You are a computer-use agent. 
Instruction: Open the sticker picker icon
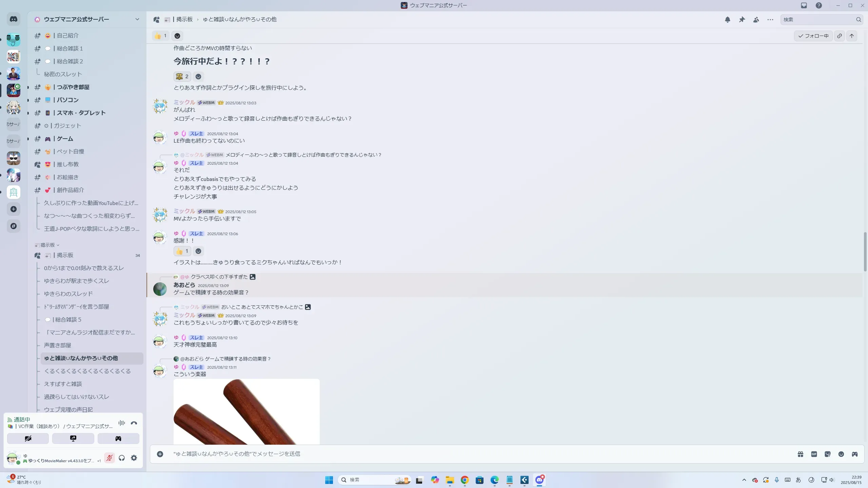828,454
